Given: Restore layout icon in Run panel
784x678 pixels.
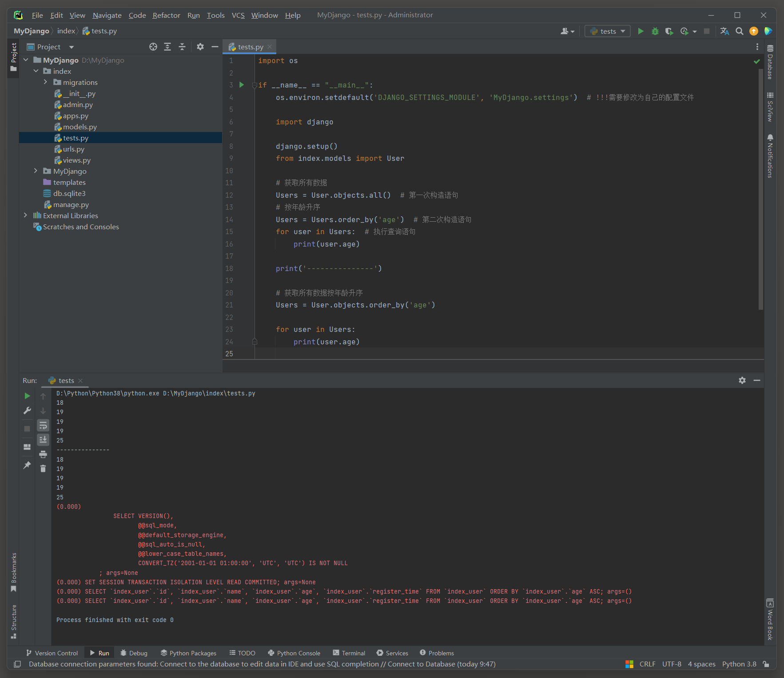Looking at the screenshot, I should pos(27,447).
